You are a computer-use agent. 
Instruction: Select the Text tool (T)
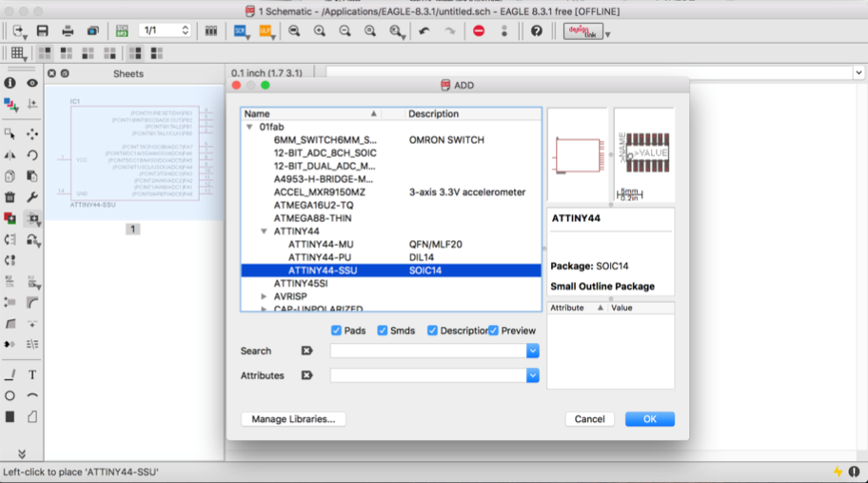[32, 375]
